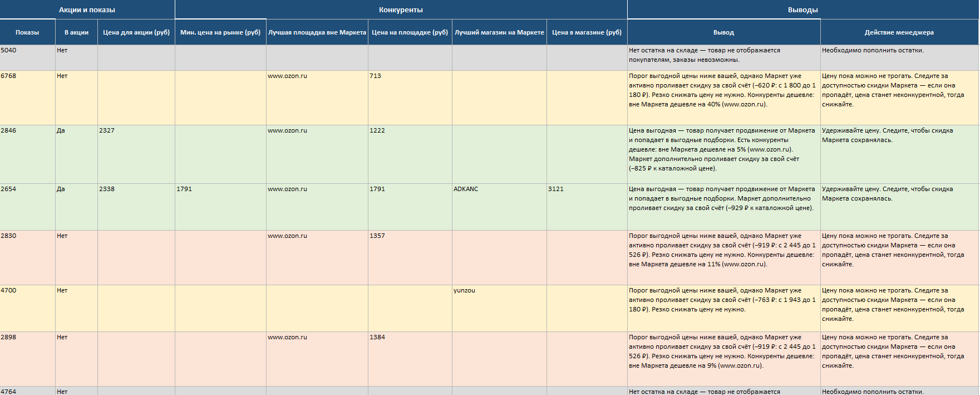Select 'Удерживайте цену' action in row 2846
Screen dimensions: 980x395
tap(899, 154)
